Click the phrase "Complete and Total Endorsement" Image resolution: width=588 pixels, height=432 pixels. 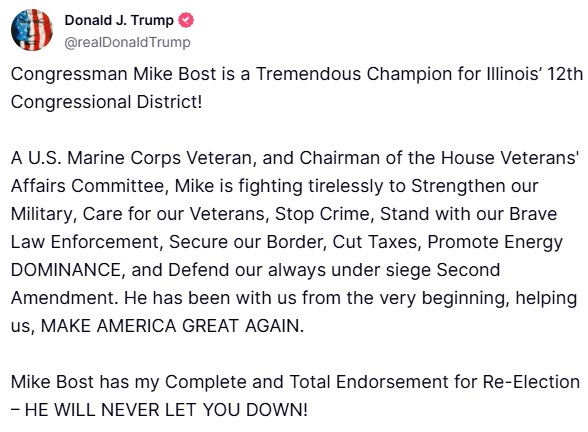[x=306, y=382]
